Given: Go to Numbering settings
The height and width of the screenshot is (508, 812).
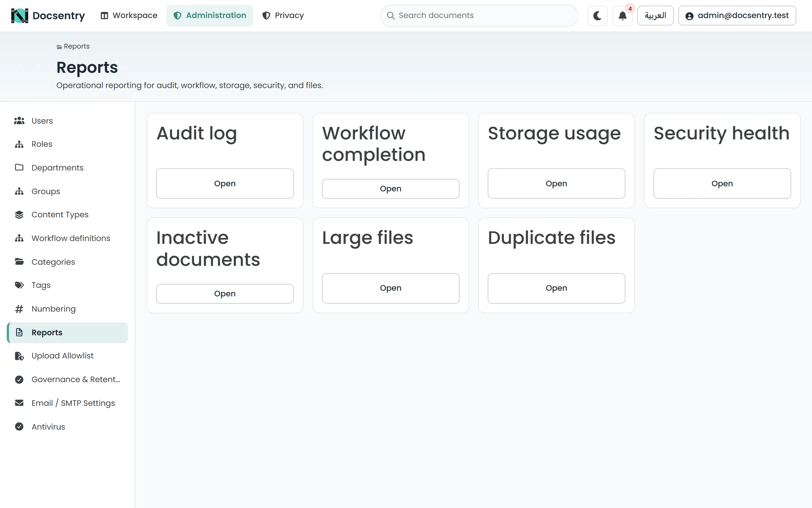Looking at the screenshot, I should tap(67, 309).
